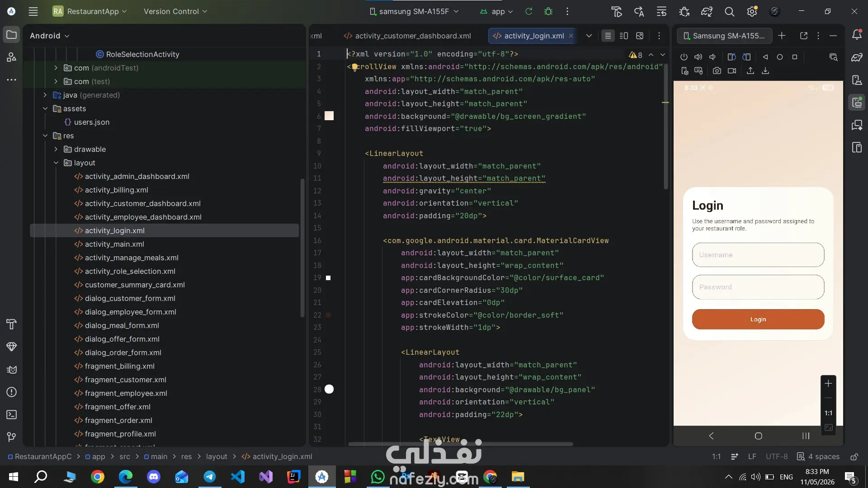This screenshot has height=488, width=868.
Task: Switch editor to Code view
Action: 608,36
